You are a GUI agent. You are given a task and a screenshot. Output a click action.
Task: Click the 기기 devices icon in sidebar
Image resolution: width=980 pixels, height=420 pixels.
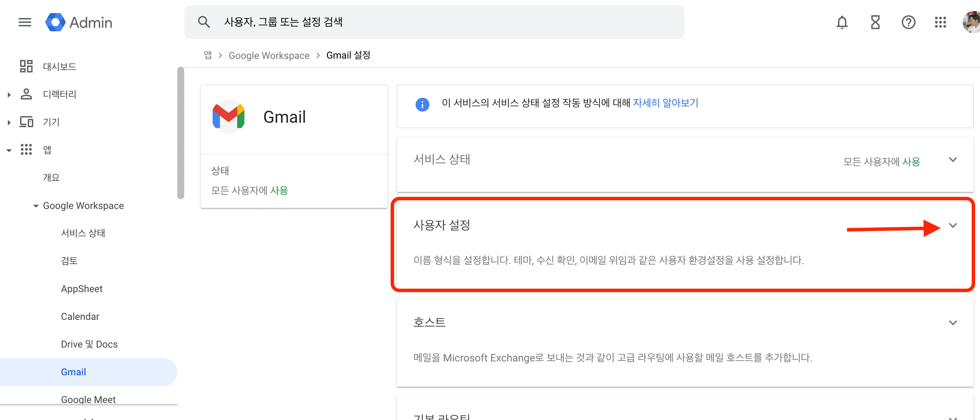pyautogui.click(x=26, y=122)
